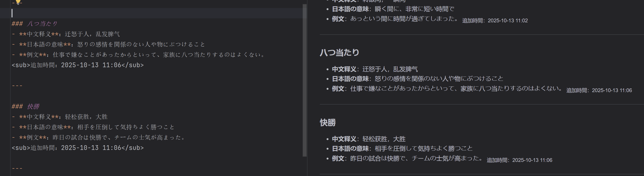This screenshot has height=176, width=644.
Task: Click preview timestamp after the 八つ当たり example
Action: (x=599, y=90)
